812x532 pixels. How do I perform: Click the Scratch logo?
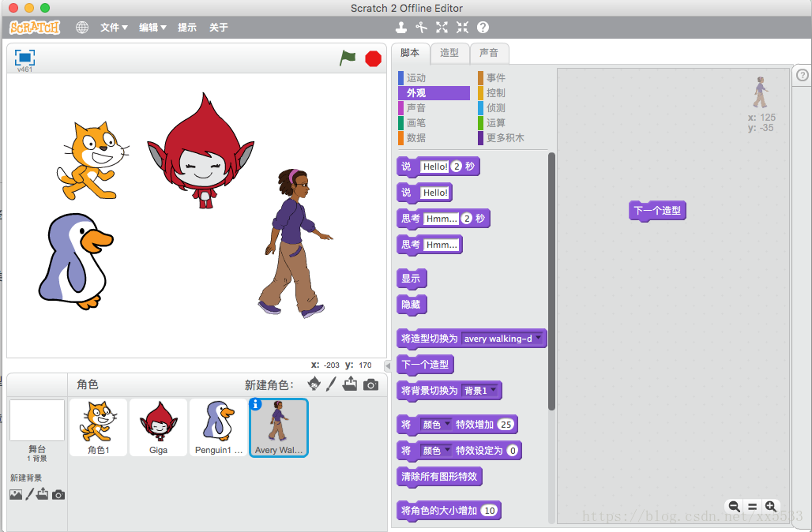coord(35,28)
